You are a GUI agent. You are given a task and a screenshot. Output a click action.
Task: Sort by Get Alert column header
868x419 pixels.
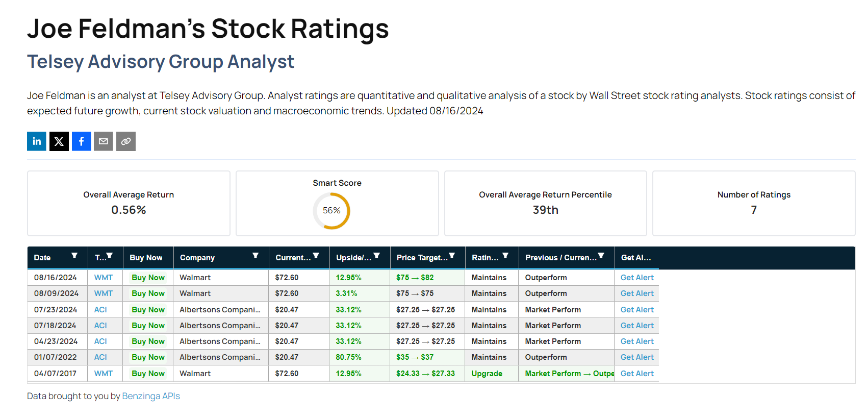636,258
